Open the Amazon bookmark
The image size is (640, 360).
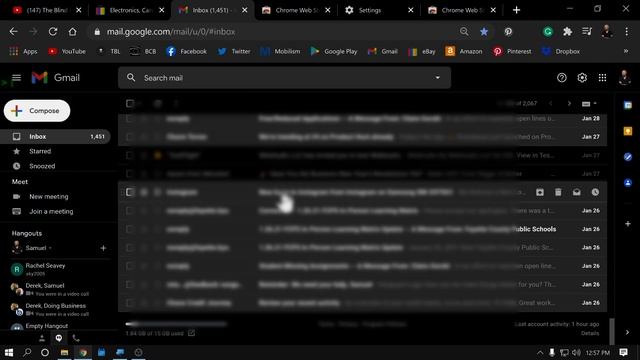464,51
